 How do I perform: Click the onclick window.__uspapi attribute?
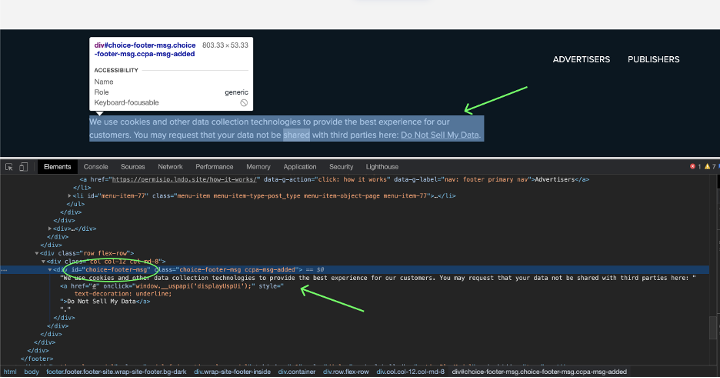click(x=179, y=286)
